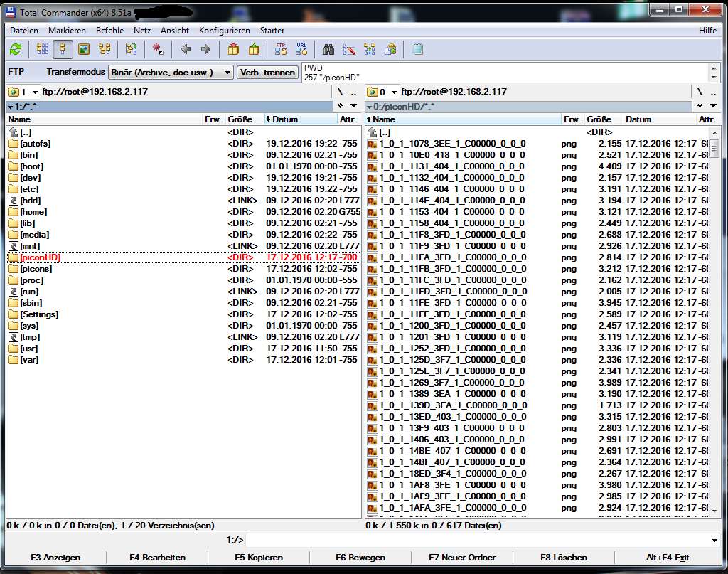
Task: Open the Befehle menu
Action: click(109, 31)
